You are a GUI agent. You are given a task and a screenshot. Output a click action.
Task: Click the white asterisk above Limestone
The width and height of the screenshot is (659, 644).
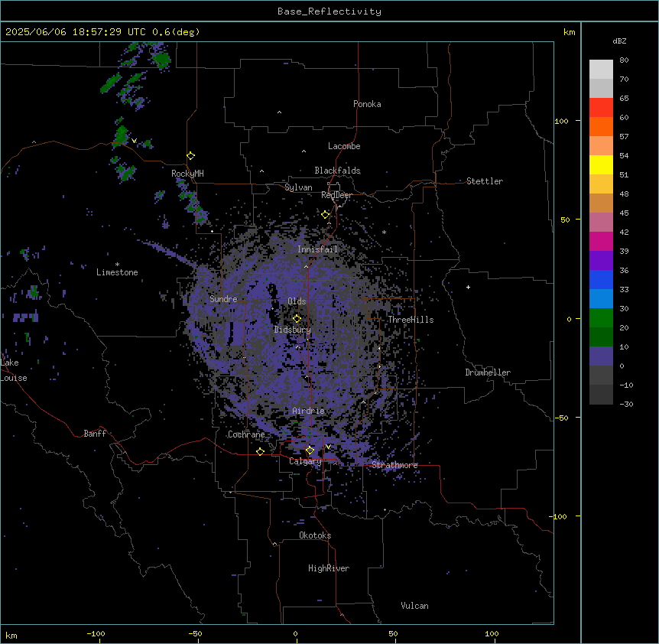[117, 265]
